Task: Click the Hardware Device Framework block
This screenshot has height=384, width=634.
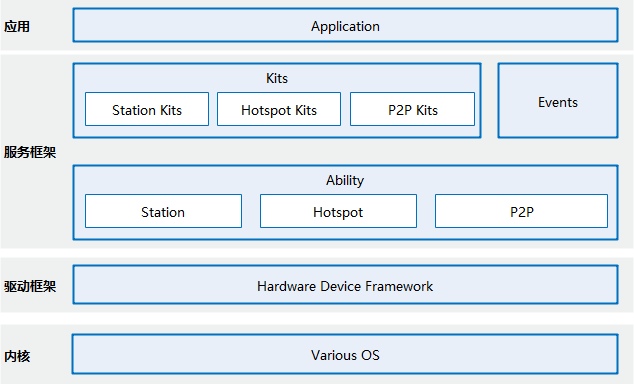Action: (345, 285)
